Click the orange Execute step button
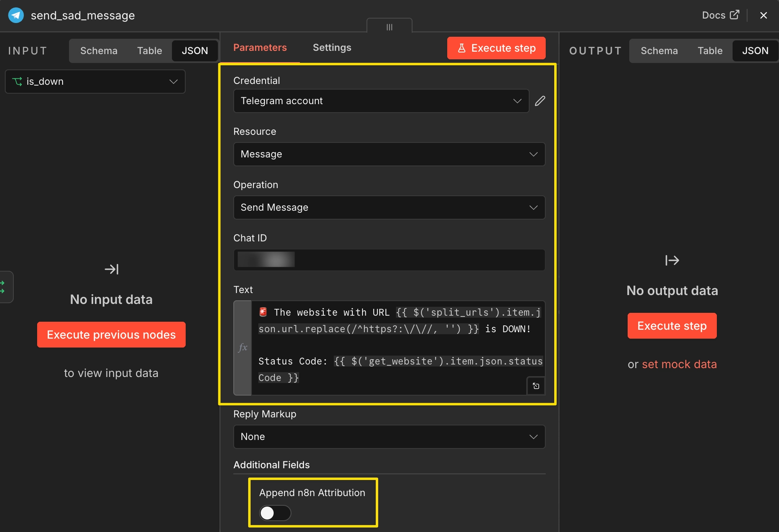This screenshot has width=779, height=532. (496, 48)
